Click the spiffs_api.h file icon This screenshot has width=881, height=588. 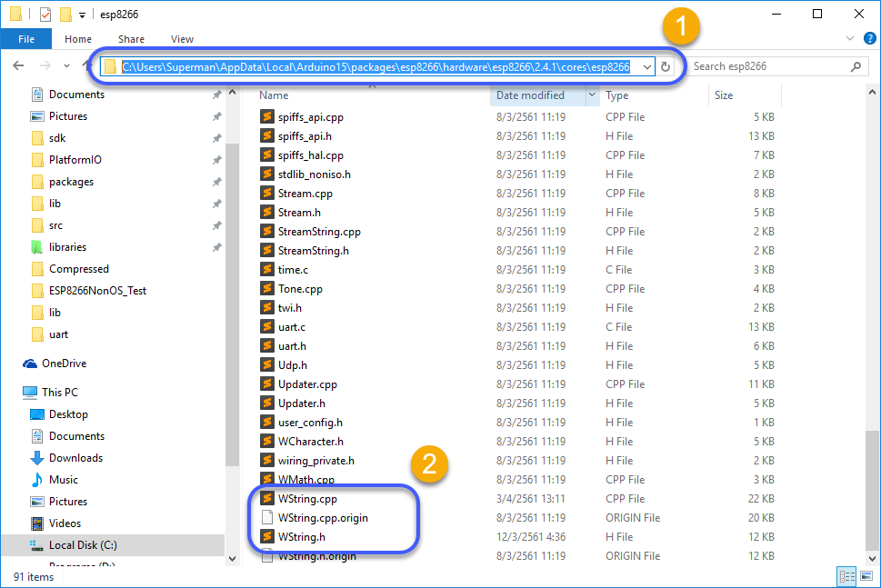267,135
